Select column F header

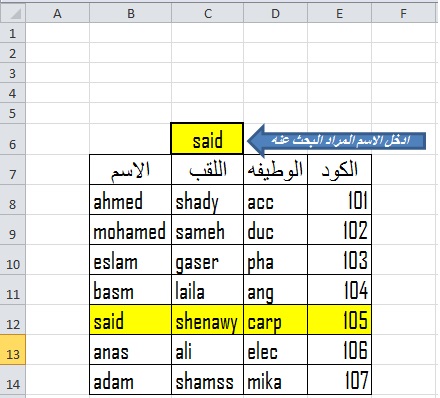(403, 13)
